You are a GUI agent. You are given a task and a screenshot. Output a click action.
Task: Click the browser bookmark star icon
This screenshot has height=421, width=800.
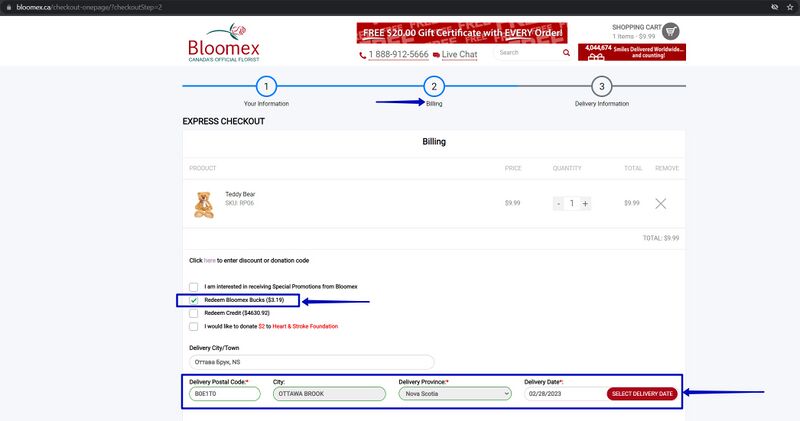790,7
